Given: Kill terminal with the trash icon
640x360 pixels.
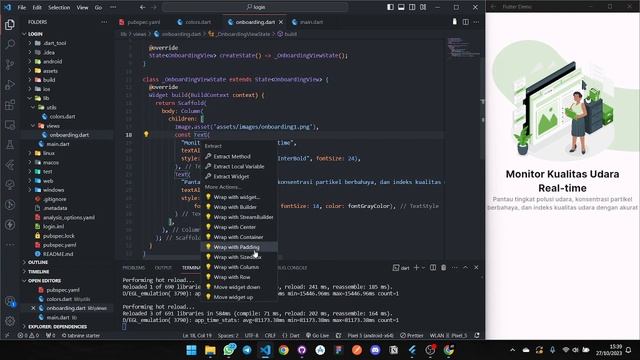Looking at the screenshot, I should pyautogui.click(x=444, y=268).
